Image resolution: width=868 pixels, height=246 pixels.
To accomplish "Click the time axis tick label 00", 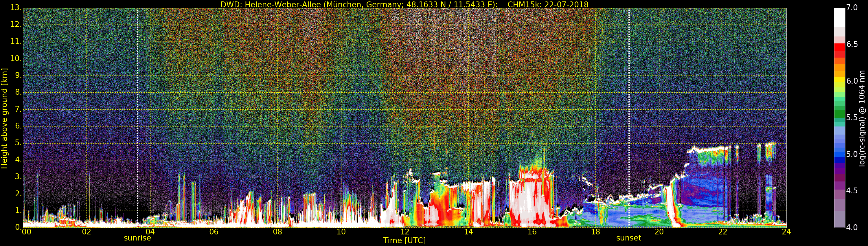I will coord(26,232).
